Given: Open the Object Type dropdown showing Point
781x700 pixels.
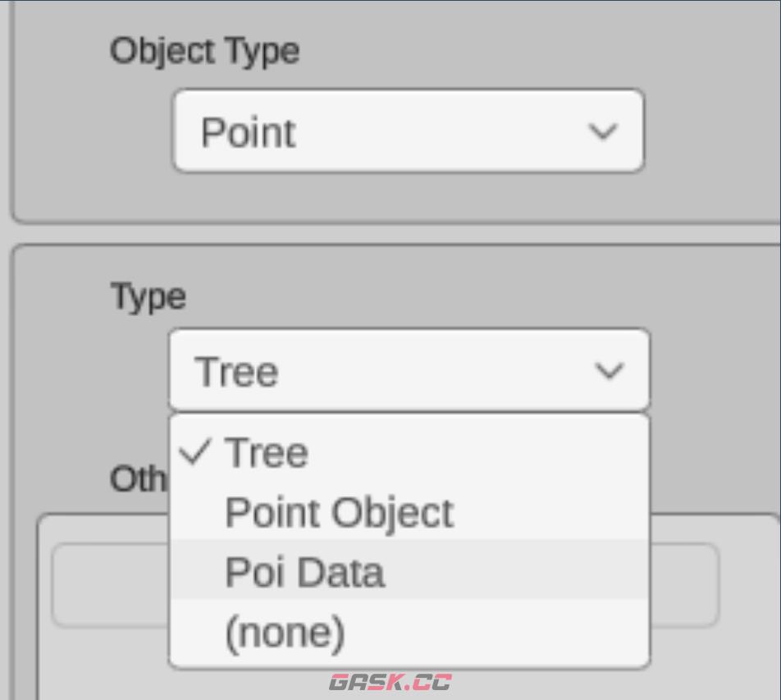Looking at the screenshot, I should click(x=408, y=131).
